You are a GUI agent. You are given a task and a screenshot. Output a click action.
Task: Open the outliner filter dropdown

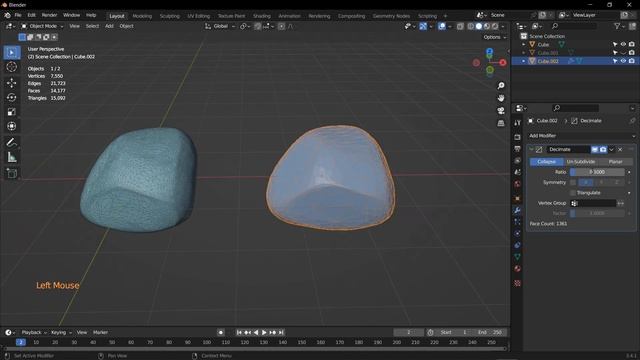619,26
